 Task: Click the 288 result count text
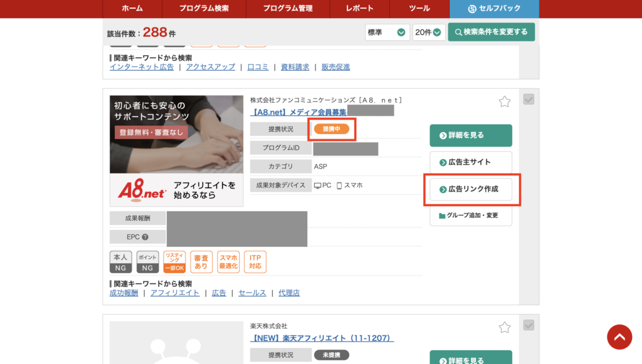pos(155,33)
